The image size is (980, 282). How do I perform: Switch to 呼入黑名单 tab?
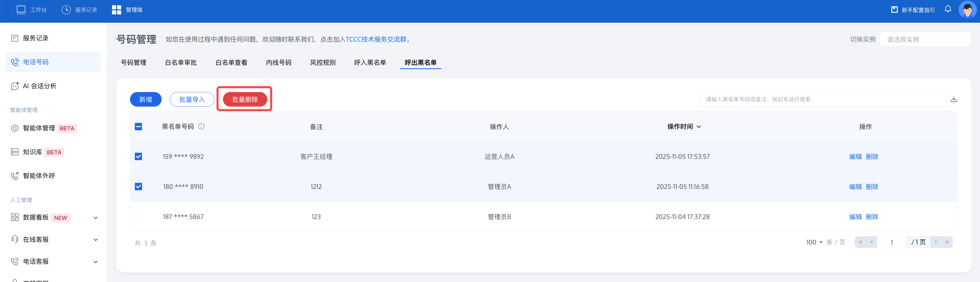(370, 63)
